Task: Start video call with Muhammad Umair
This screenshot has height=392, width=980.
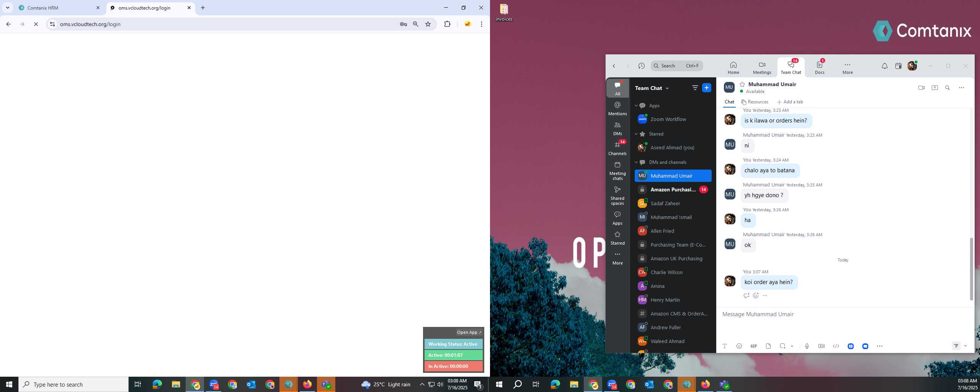Action: coord(921,88)
